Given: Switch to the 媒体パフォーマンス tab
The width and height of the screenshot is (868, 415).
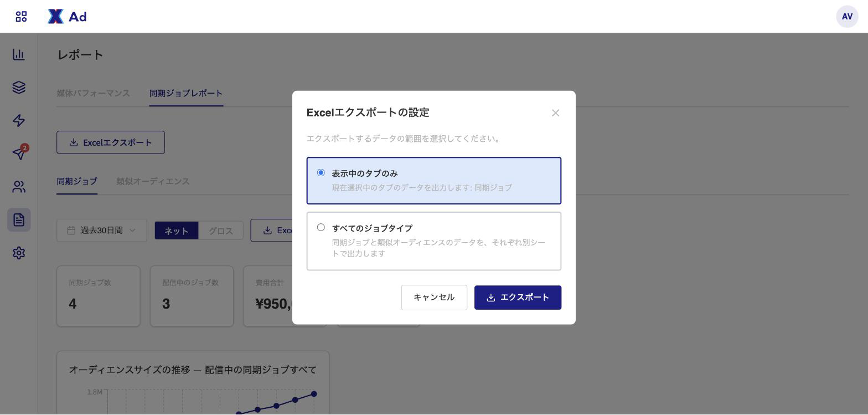Looking at the screenshot, I should pos(93,93).
